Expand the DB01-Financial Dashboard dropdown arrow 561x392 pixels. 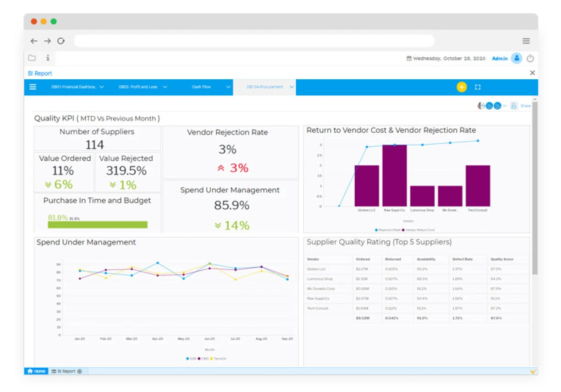pyautogui.click(x=102, y=87)
